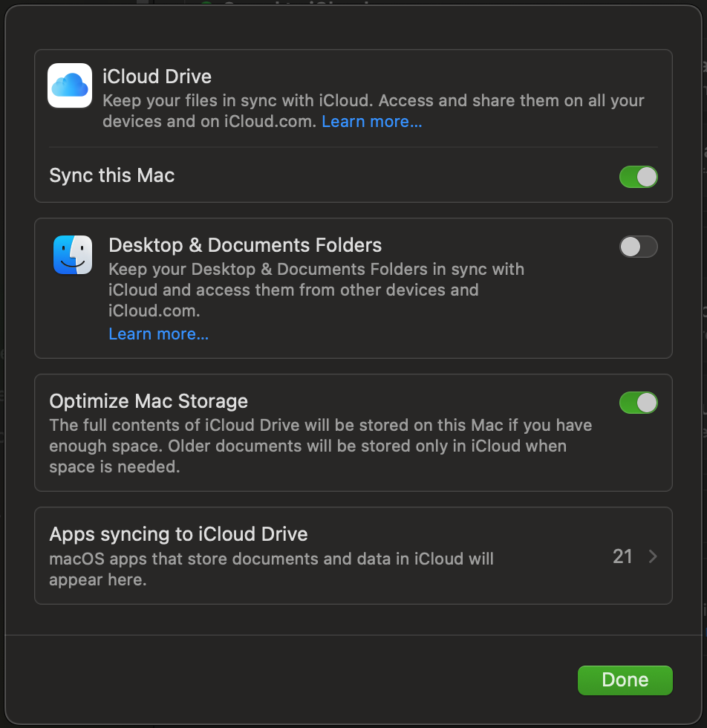Click the Sync this Mac label
The height and width of the screenshot is (728, 707).
tap(111, 175)
